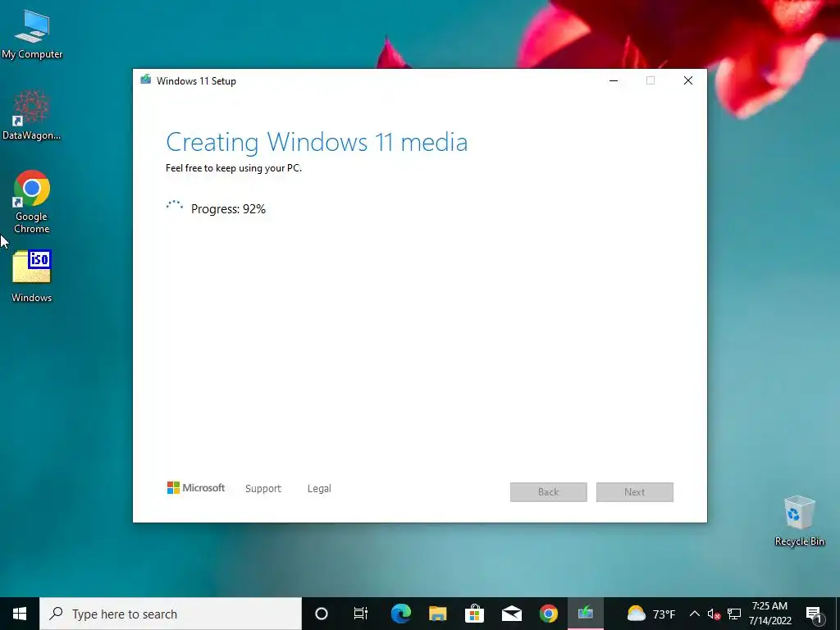The width and height of the screenshot is (840, 630).
Task: Open Task View on the taskbar
Action: coord(361,614)
